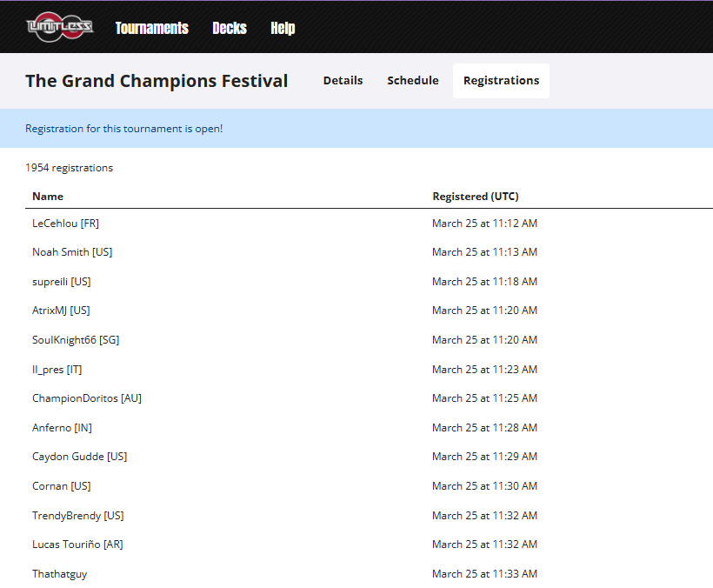
Task: Select player AtrixMJ [US]
Action: click(x=61, y=311)
